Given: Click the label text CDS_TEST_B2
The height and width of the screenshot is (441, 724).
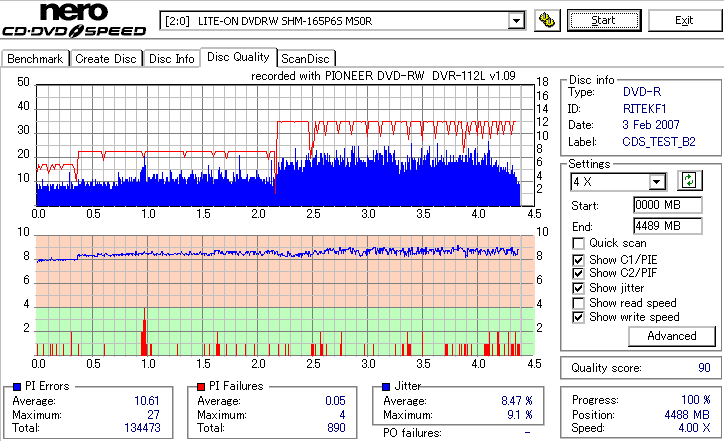Looking at the screenshot, I should 659,142.
